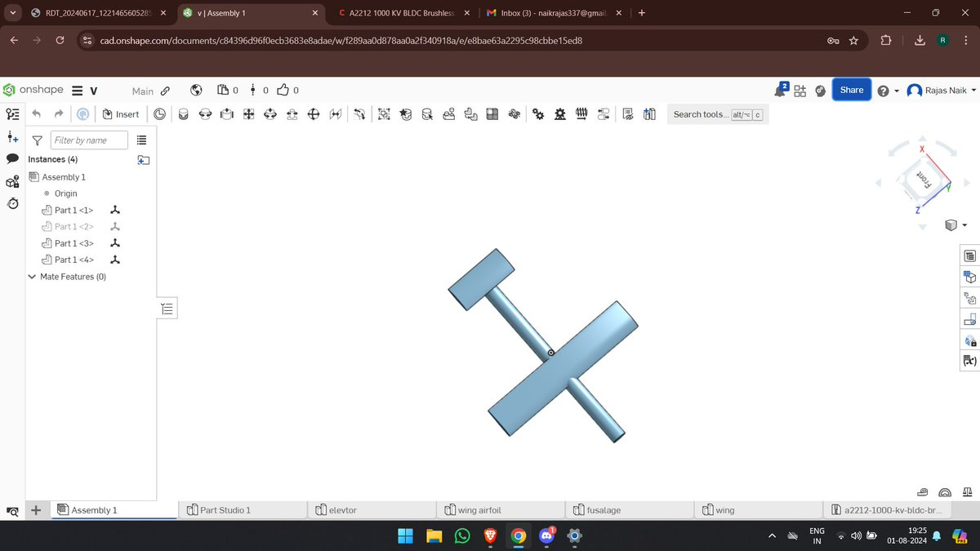Open the wing airfoil tab
This screenshot has width=980, height=551.
click(479, 510)
